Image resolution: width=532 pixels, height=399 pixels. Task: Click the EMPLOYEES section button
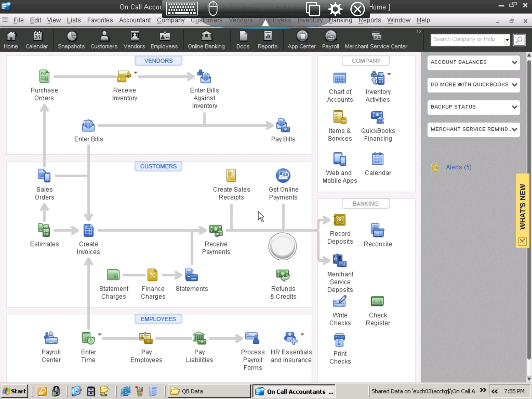158,319
